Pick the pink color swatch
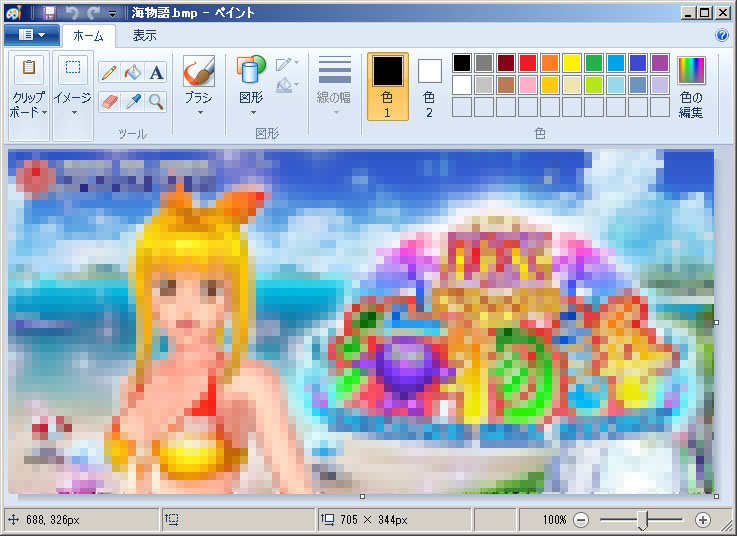This screenshot has width=737, height=536. click(528, 85)
